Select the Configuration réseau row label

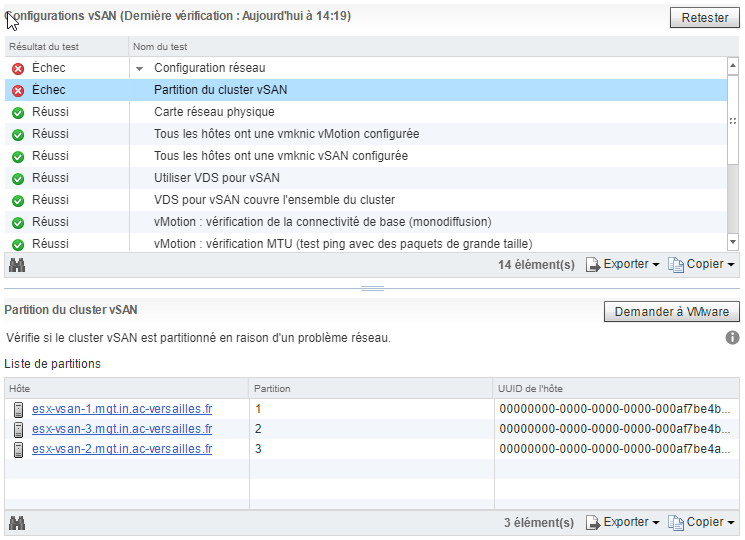click(x=210, y=68)
